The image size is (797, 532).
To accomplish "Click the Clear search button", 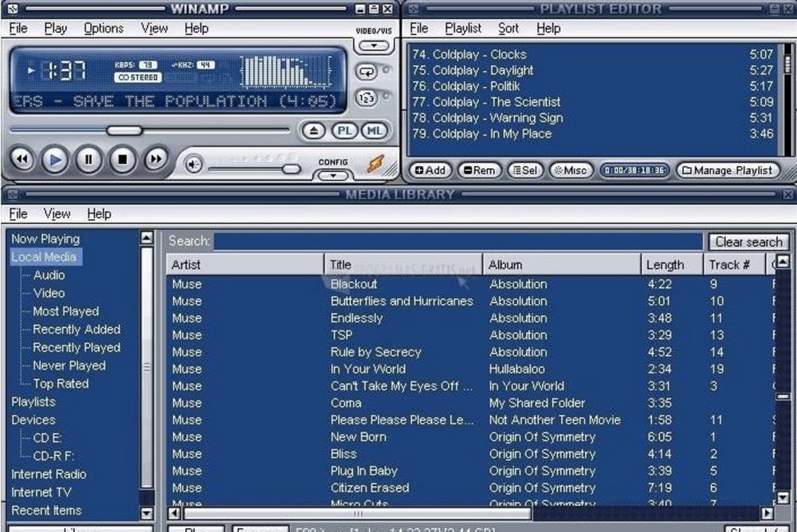I will [748, 242].
